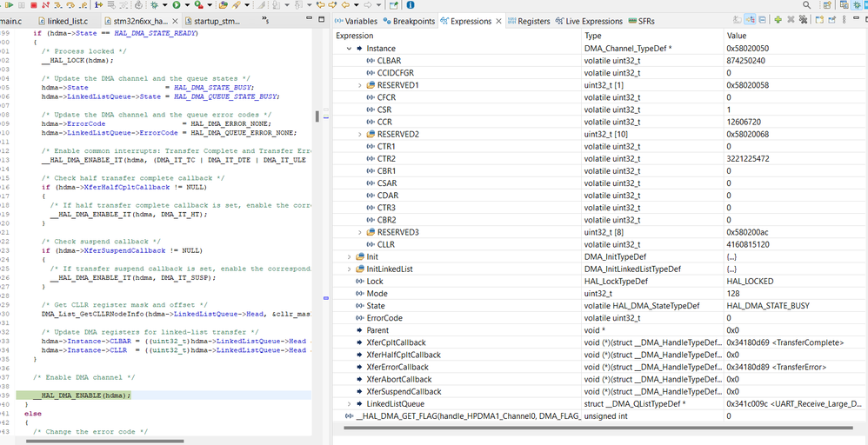Click the Pin Editor toolbar icon
This screenshot has width=868, height=445.
pyautogui.click(x=394, y=5)
